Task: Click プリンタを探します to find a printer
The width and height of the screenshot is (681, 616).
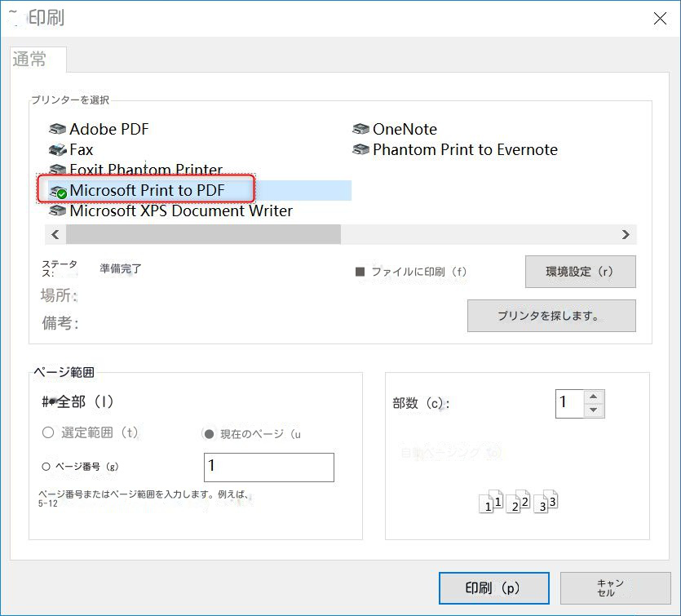Action: click(551, 316)
